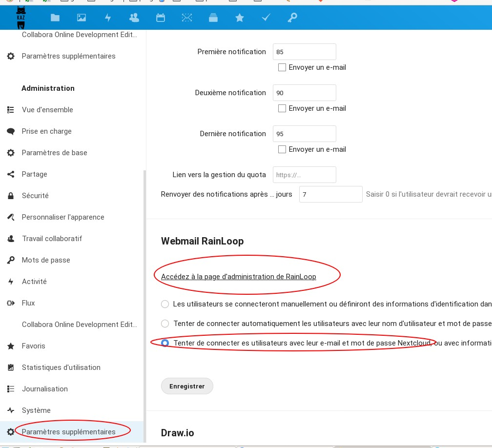Open the Deck stacked cards icon
Image resolution: width=492 pixels, height=448 pixels.
213,18
